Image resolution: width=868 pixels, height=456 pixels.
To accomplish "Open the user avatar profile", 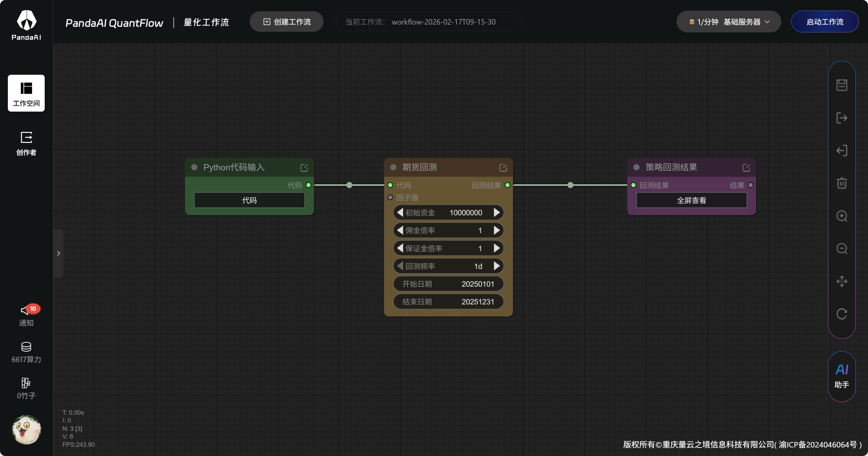I will tap(26, 430).
